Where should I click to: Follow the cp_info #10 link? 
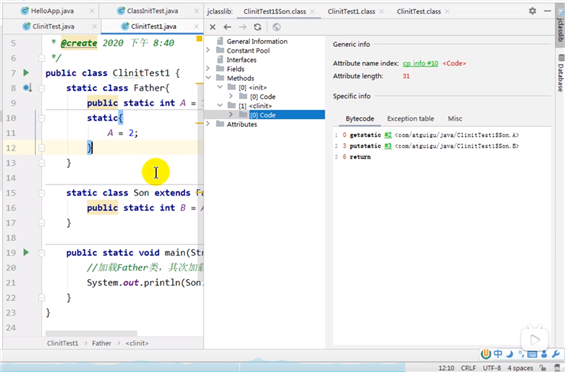[421, 63]
